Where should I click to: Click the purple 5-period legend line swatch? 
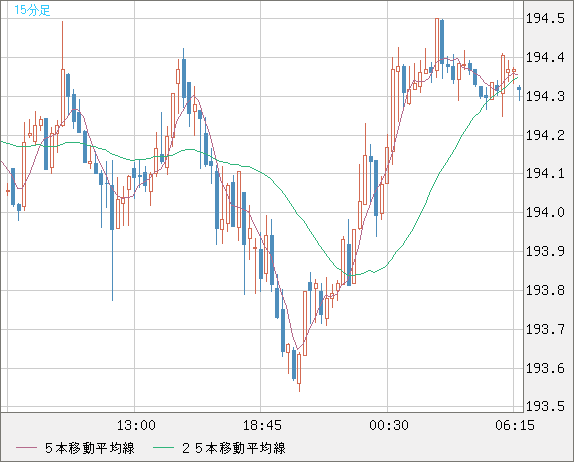pyautogui.click(x=26, y=448)
